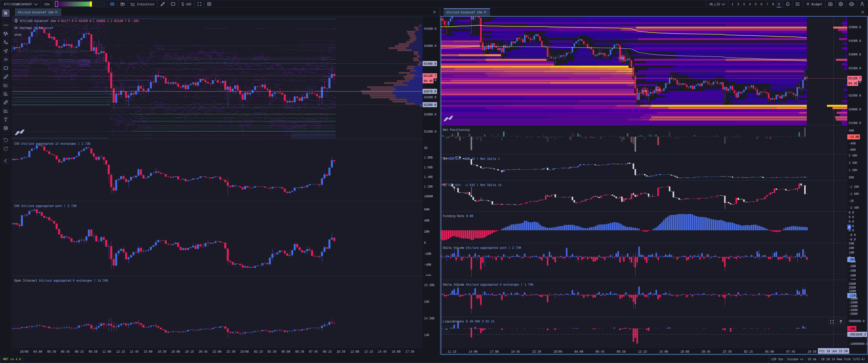The image size is (868, 363).
Task: Open settings gear icon
Action: tap(841, 4)
